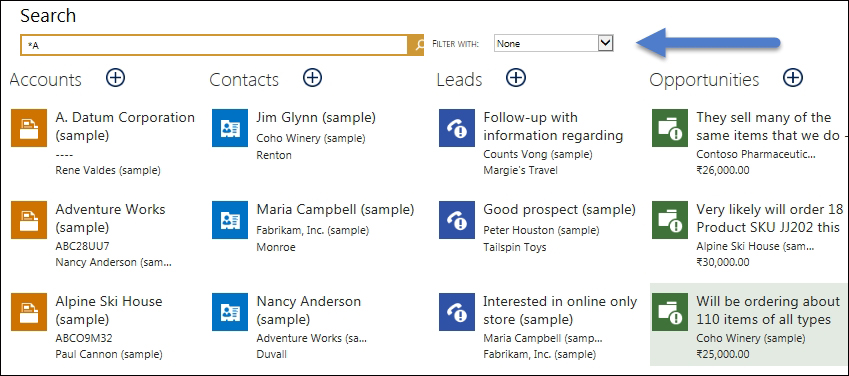Click Paul Cannon (sample) text
This screenshot has height=376, width=849.
[x=109, y=354]
